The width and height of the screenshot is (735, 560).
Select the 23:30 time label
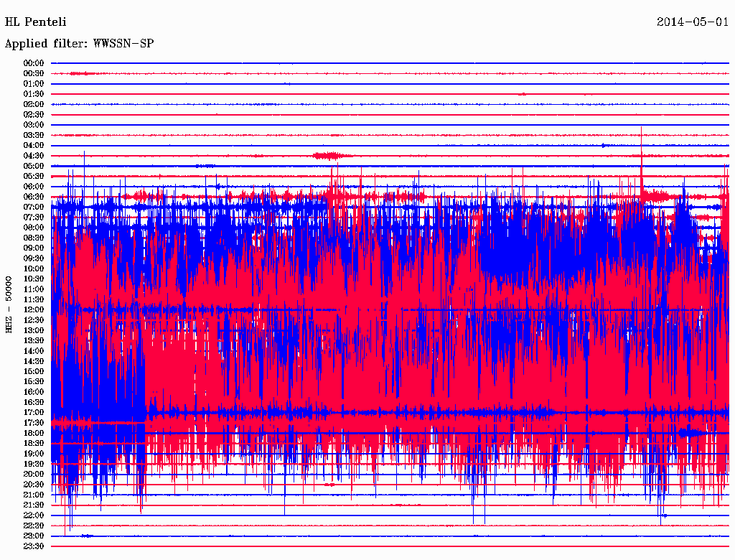(x=34, y=546)
